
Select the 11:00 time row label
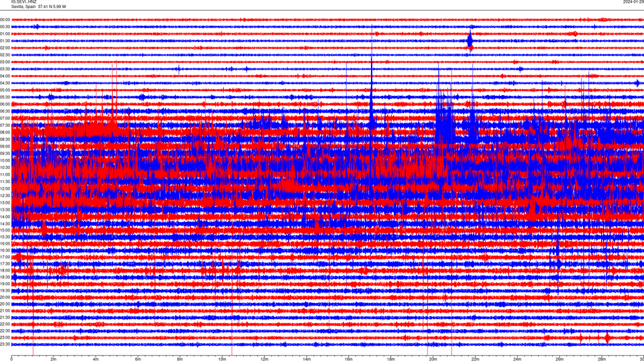pos(5,174)
